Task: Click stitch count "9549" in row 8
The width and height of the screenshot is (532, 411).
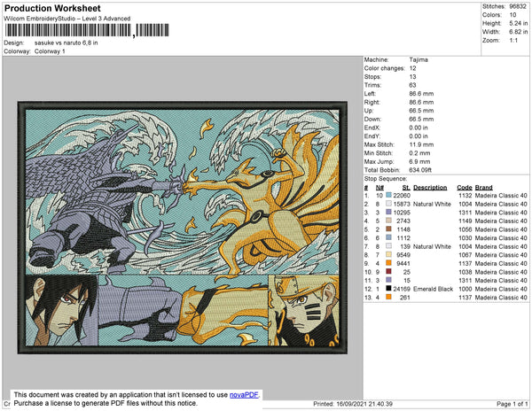Action: click(403, 255)
